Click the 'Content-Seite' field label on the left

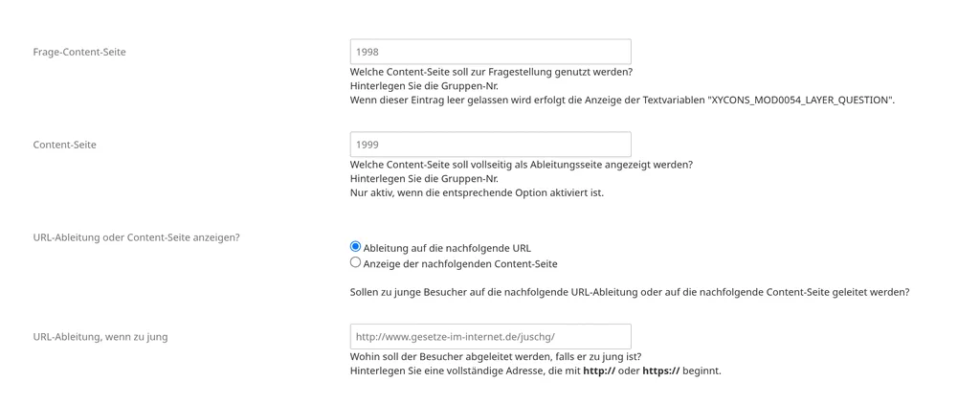point(64,145)
